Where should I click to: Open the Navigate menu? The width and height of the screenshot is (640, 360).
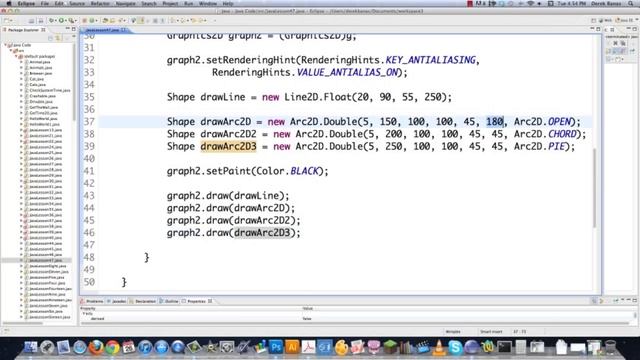tap(126, 4)
